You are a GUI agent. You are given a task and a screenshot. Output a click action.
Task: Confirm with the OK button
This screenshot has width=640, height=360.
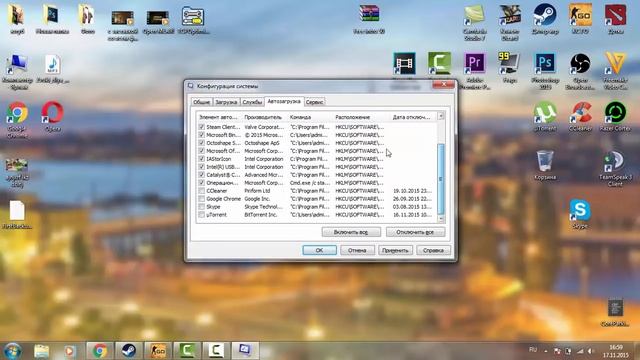pos(320,250)
